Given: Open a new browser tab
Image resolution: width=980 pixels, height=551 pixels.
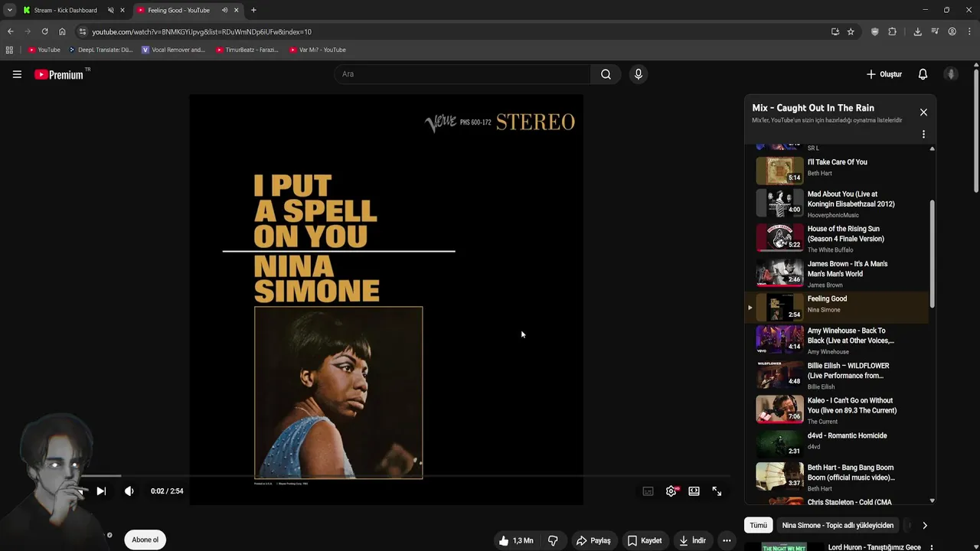Looking at the screenshot, I should point(253,10).
